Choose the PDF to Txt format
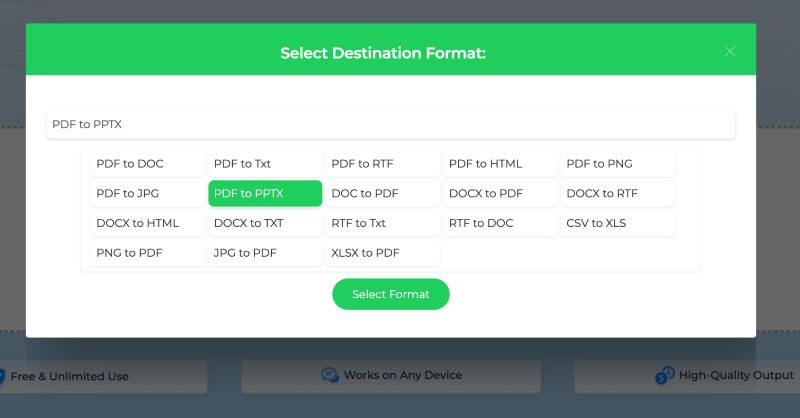This screenshot has width=800, height=418. tap(265, 164)
